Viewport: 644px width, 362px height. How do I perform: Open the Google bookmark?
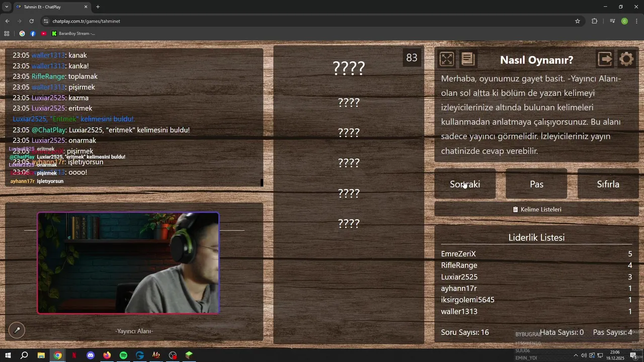(x=22, y=34)
